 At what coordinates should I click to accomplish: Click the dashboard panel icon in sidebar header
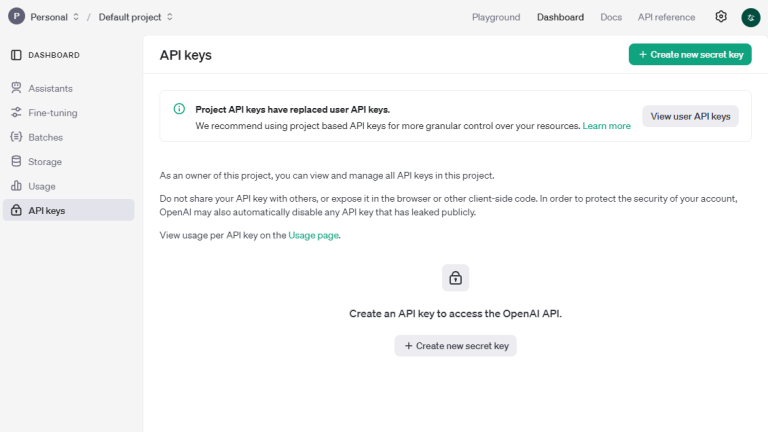click(16, 55)
